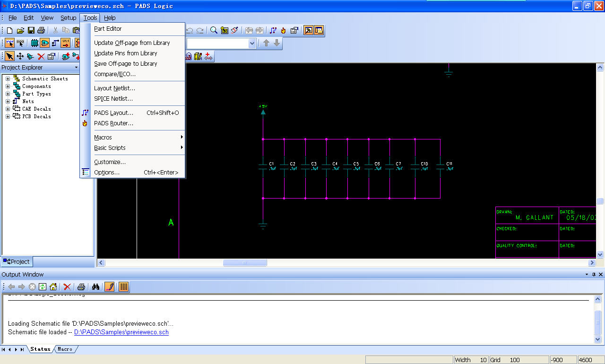
Task: Refresh the Output Window with the green icon
Action: pos(43,286)
